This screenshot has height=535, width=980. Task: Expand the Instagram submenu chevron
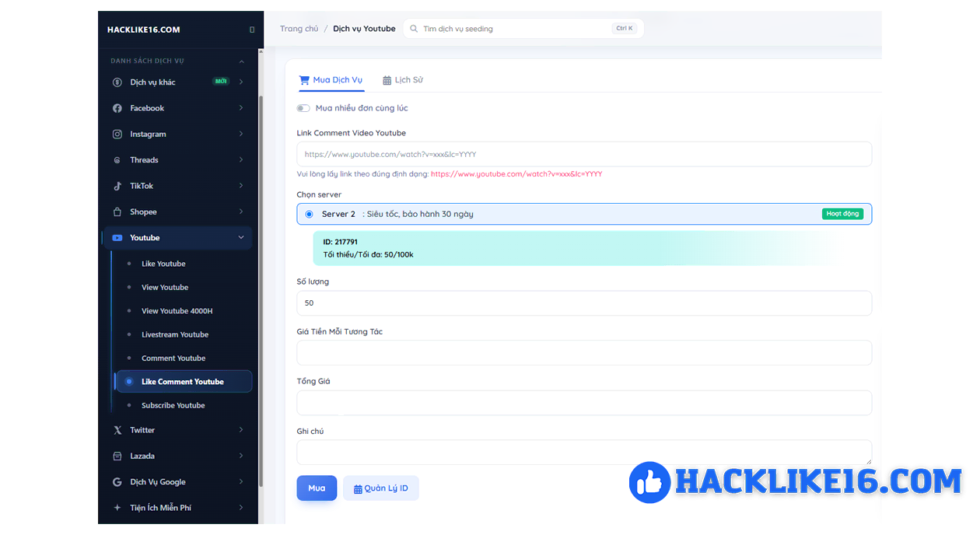pyautogui.click(x=241, y=134)
